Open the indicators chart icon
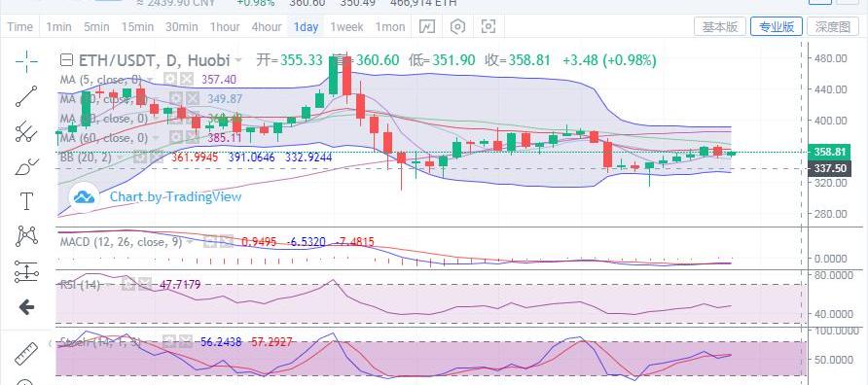This screenshot has height=385, width=868. (427, 26)
